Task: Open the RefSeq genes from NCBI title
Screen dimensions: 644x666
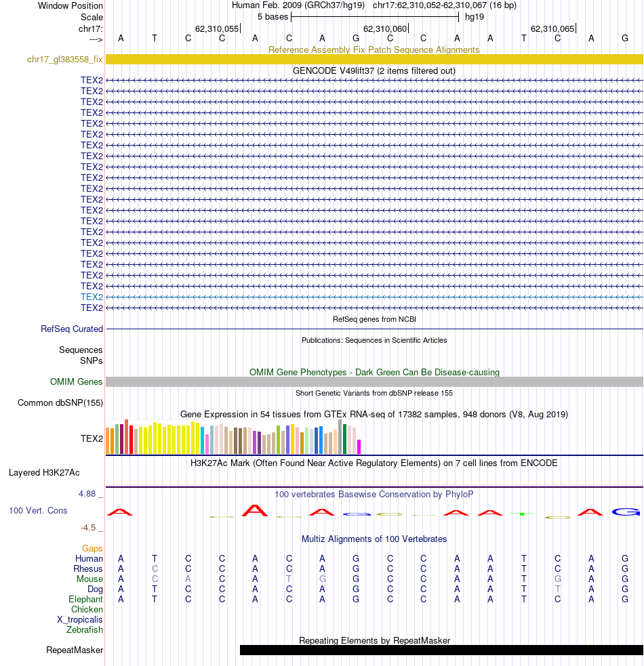Action: (374, 319)
